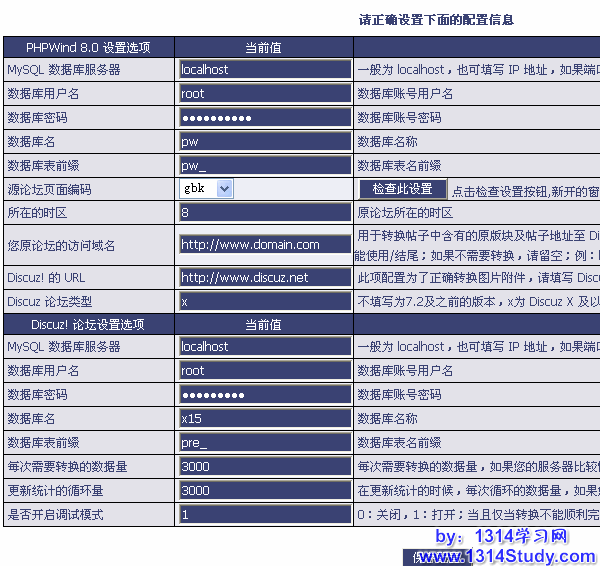
Task: Click the Discuz! database username field
Action: tap(264, 371)
